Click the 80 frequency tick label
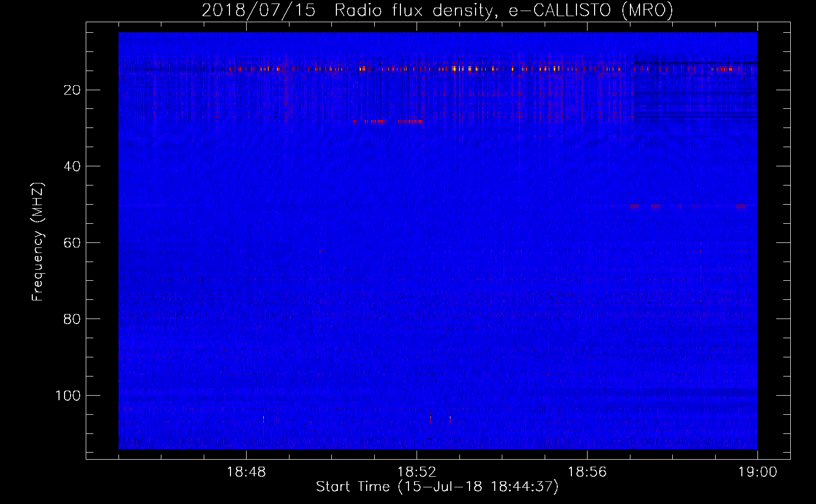Image resolution: width=816 pixels, height=504 pixels. 72,319
